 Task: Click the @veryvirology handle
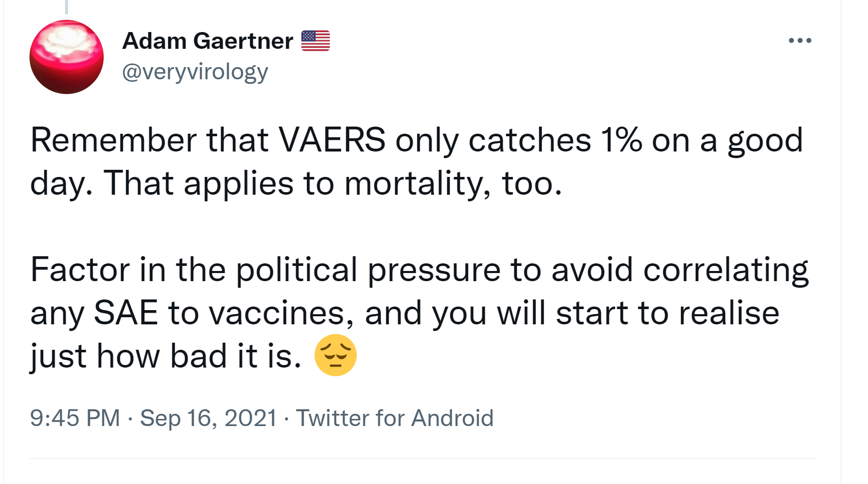click(x=195, y=72)
